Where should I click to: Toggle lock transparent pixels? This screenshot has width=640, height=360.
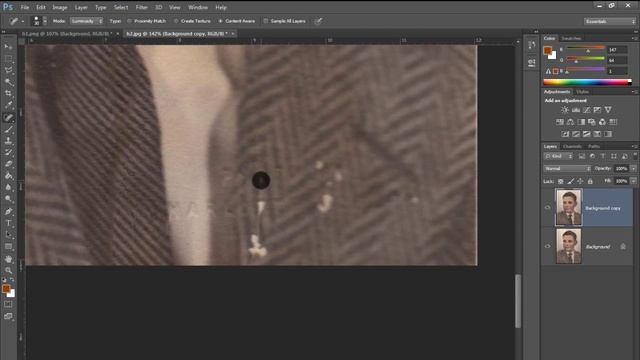pyautogui.click(x=561, y=181)
